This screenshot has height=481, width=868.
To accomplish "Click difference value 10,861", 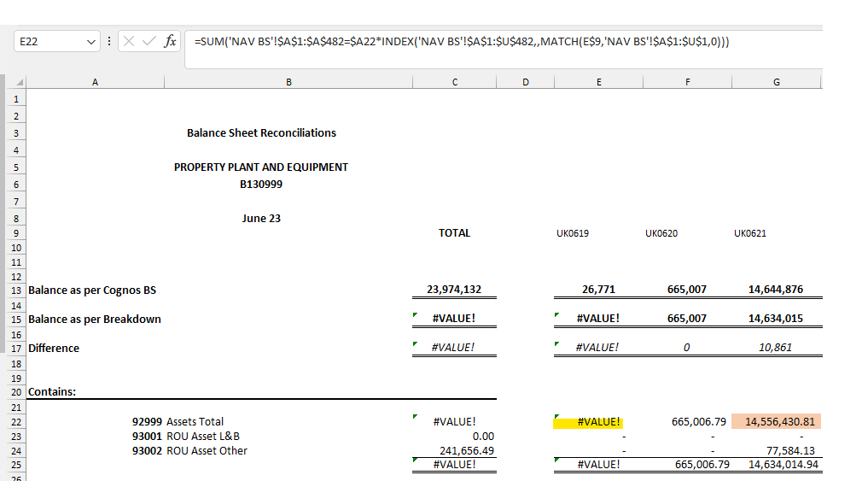I will [775, 348].
